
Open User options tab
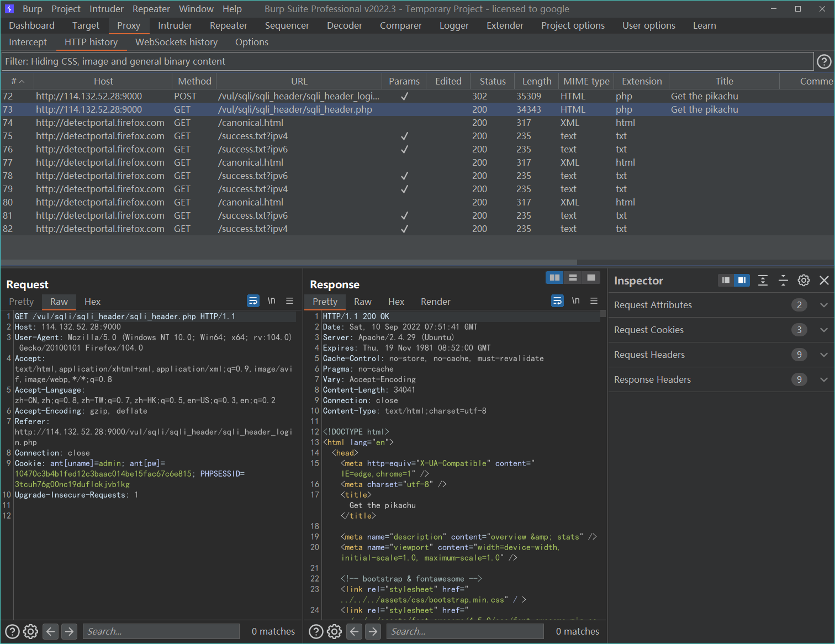point(648,25)
